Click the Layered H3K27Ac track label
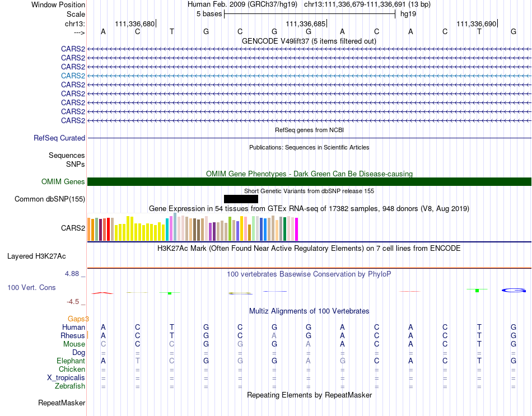Viewport: 532px width, 416px height. 36,256
